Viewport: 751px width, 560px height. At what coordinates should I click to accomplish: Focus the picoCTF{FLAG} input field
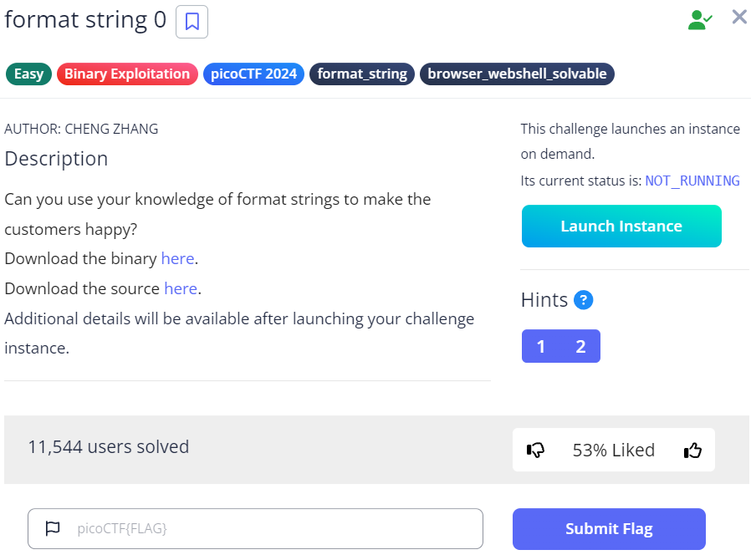click(x=268, y=528)
